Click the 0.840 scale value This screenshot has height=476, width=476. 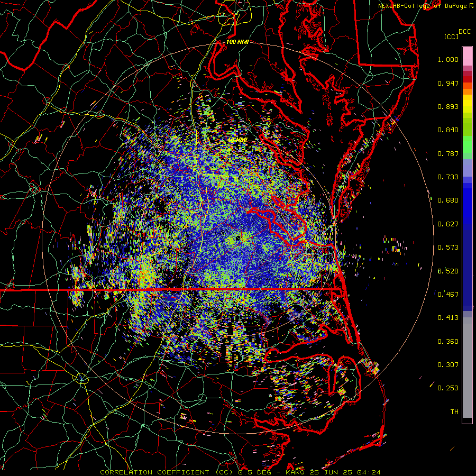[x=448, y=130]
